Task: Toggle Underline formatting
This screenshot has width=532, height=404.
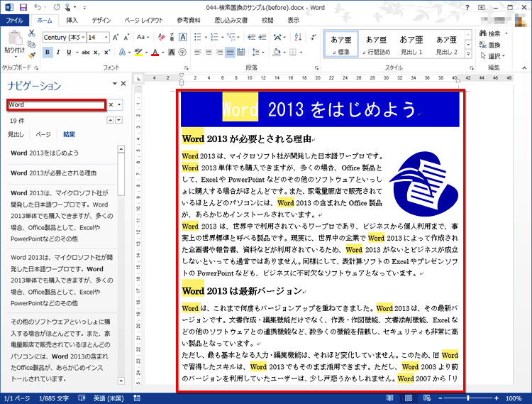Action: (x=70, y=53)
